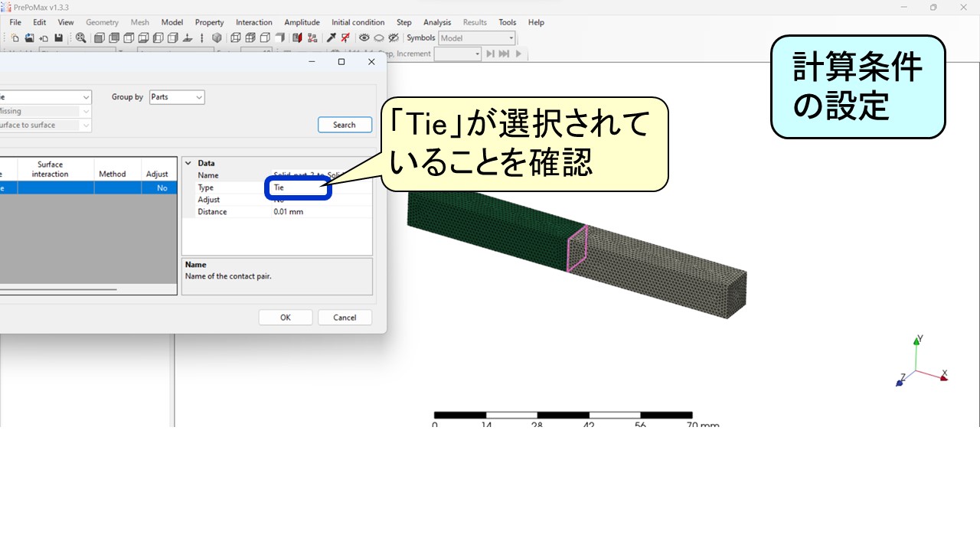The height and width of the screenshot is (551, 980).
Task: Select the Type property value Tie
Action: pyautogui.click(x=279, y=187)
